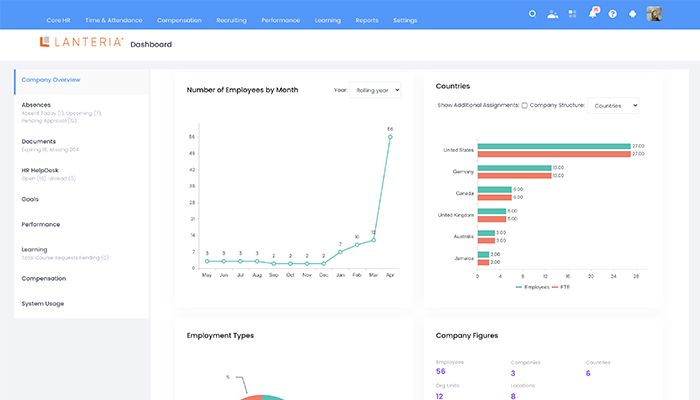700x400 pixels.
Task: Click the help question mark icon
Action: pos(612,14)
